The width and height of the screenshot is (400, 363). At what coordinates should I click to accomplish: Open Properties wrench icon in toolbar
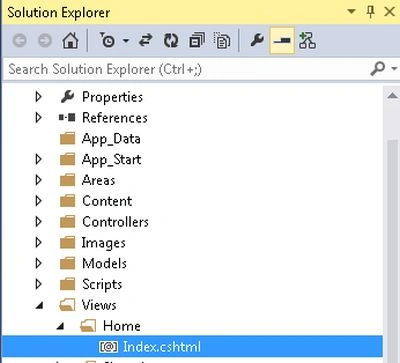click(x=257, y=40)
